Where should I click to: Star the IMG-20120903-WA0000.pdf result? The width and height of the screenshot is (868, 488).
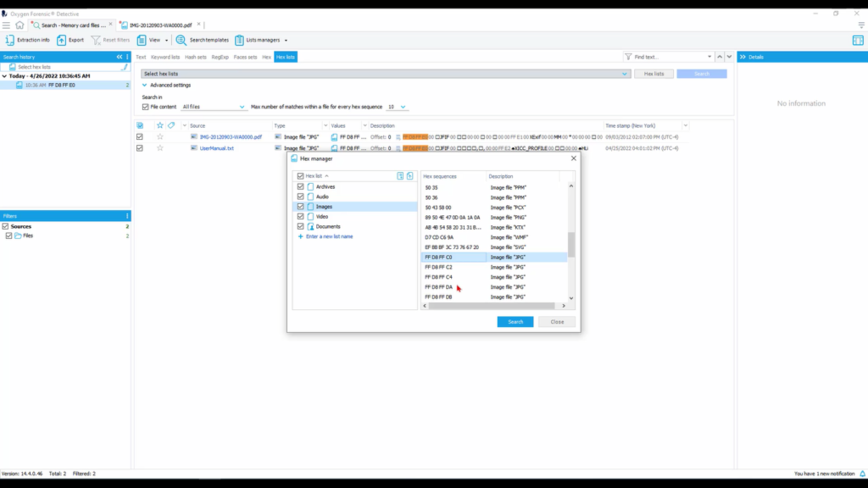pyautogui.click(x=160, y=136)
